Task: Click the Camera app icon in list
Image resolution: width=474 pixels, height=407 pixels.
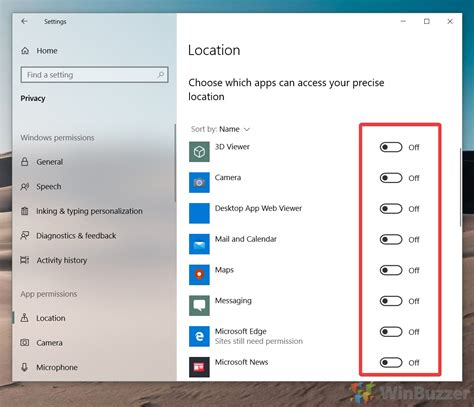Action: coord(199,182)
